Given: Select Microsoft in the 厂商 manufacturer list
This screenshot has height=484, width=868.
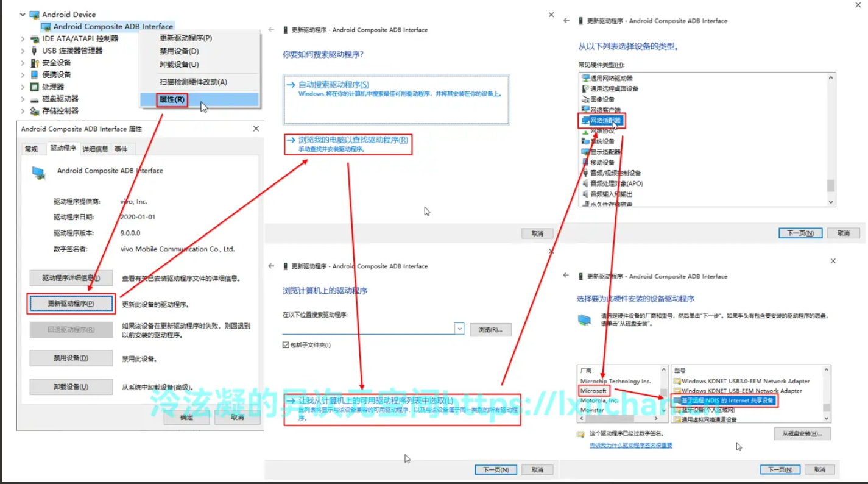Looking at the screenshot, I should click(x=593, y=391).
